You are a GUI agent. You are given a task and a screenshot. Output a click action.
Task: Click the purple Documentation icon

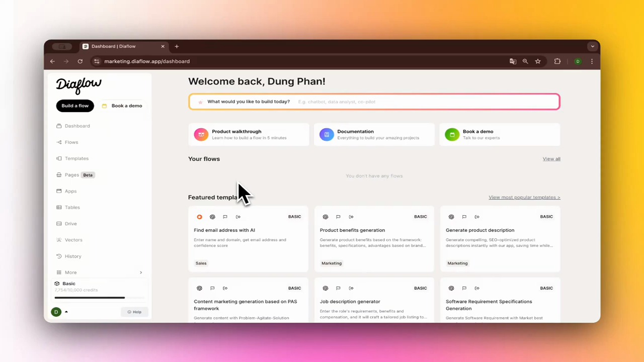[x=327, y=134]
